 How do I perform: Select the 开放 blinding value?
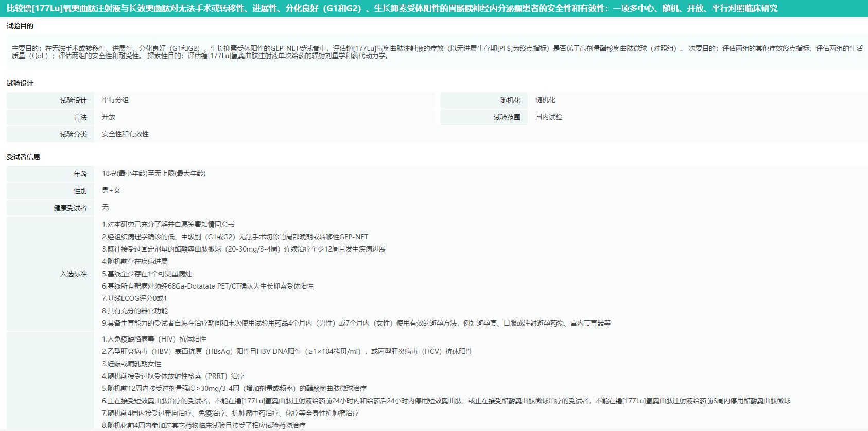click(x=109, y=117)
